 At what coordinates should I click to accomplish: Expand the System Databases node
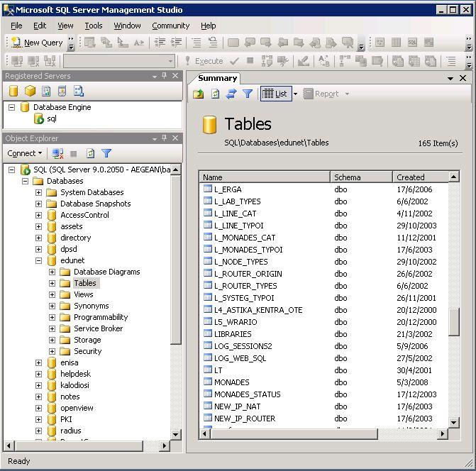click(x=38, y=192)
